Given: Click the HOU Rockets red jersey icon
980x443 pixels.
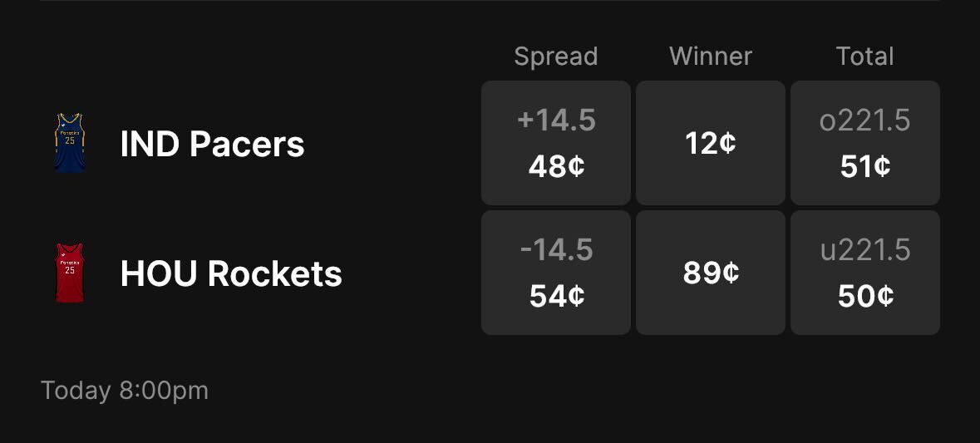Looking at the screenshot, I should coord(70,273).
